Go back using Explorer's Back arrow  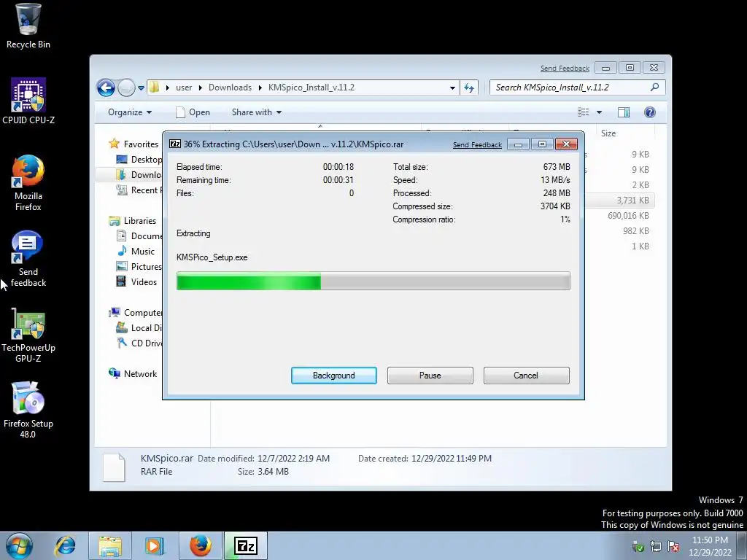coord(106,87)
